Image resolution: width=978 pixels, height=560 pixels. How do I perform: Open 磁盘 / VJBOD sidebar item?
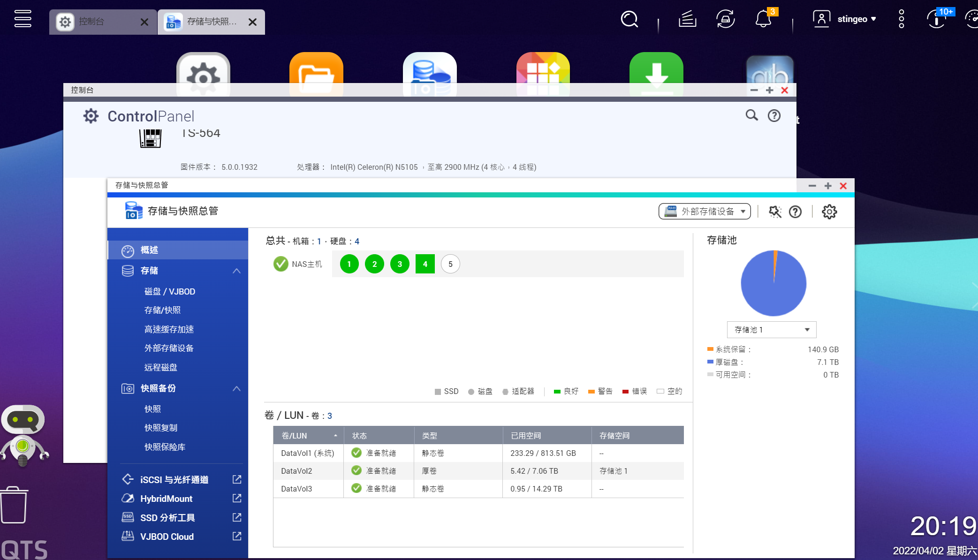click(x=170, y=291)
